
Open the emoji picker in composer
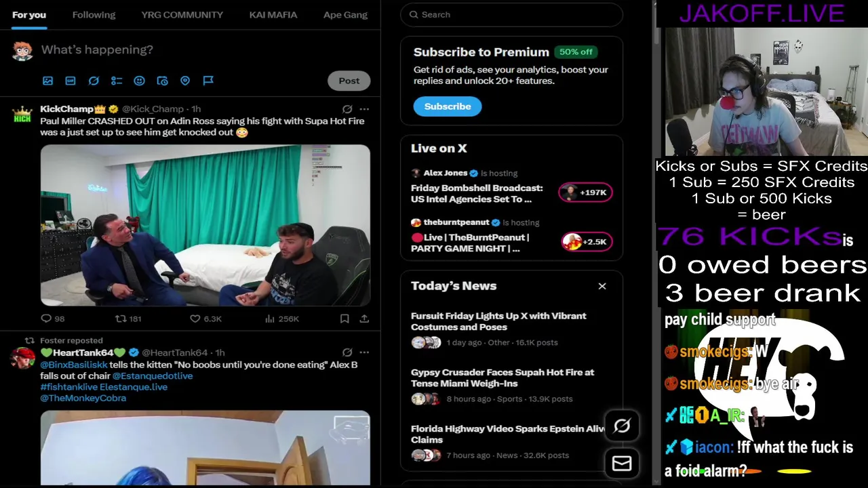139,81
